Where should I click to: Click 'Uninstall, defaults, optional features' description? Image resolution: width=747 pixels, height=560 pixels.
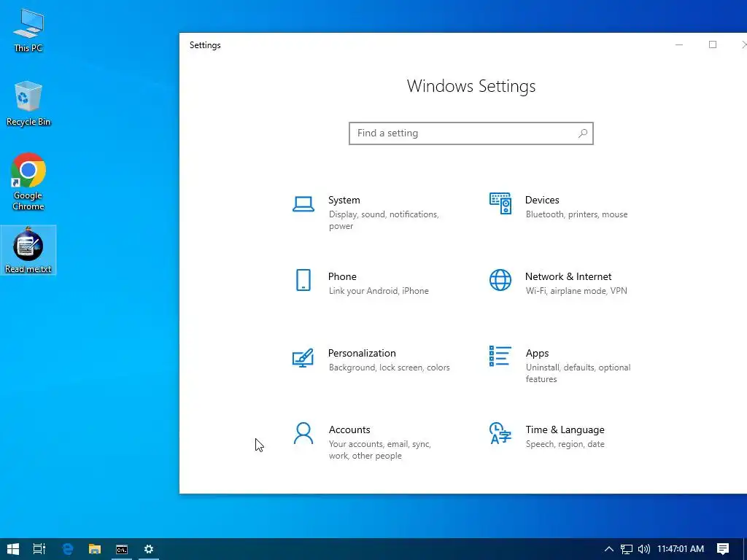coord(578,373)
